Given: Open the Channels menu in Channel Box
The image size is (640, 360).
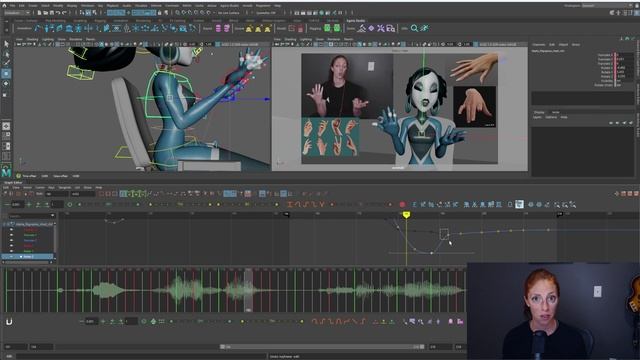Looking at the screenshot, I should pos(539,44).
